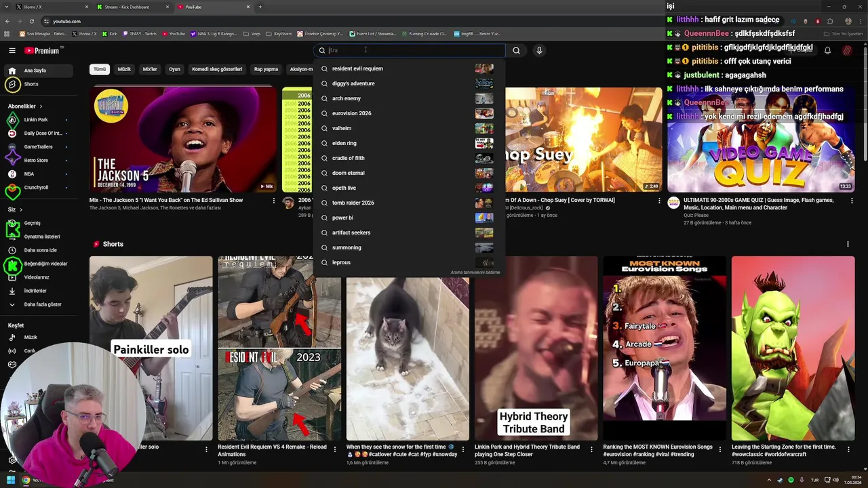Image resolution: width=868 pixels, height=488 pixels.
Task: Choose suggestion power bi
Action: (x=408, y=218)
